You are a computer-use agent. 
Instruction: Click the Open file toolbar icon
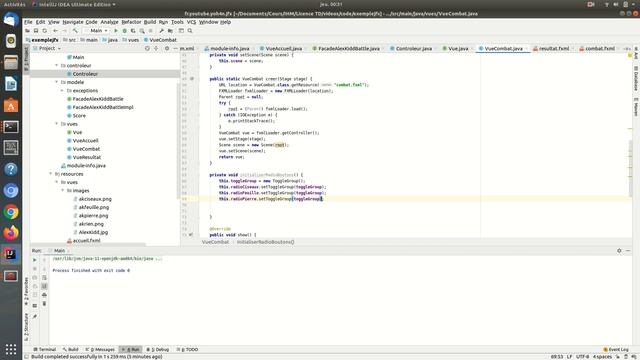click(27, 31)
